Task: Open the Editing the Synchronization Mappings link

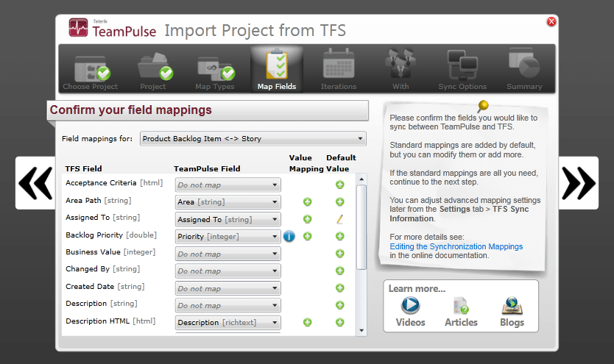Action: point(456,246)
